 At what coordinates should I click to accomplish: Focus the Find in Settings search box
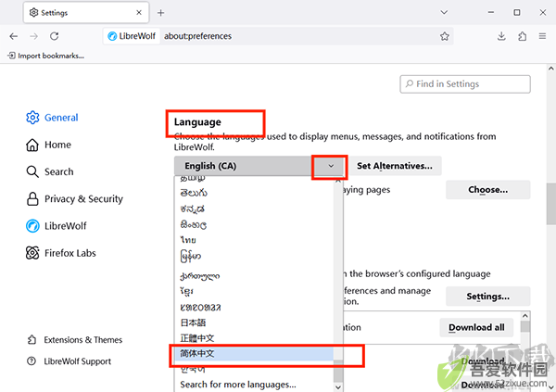(465, 84)
